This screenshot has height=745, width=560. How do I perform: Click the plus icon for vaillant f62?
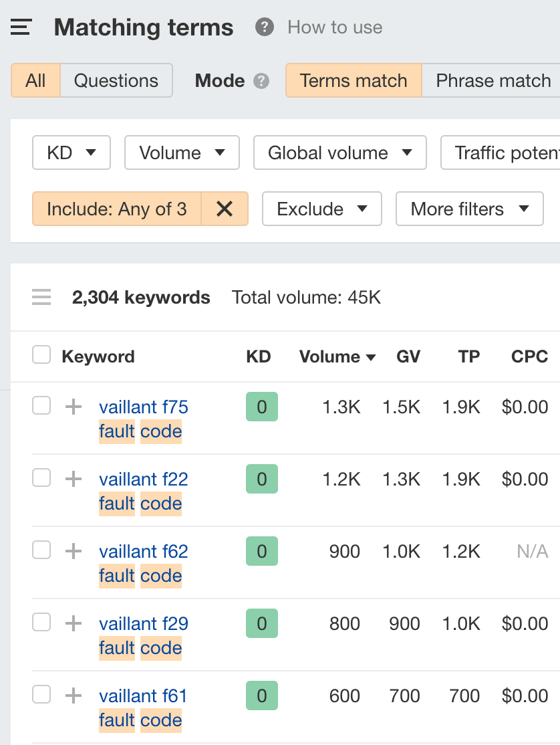click(x=72, y=551)
